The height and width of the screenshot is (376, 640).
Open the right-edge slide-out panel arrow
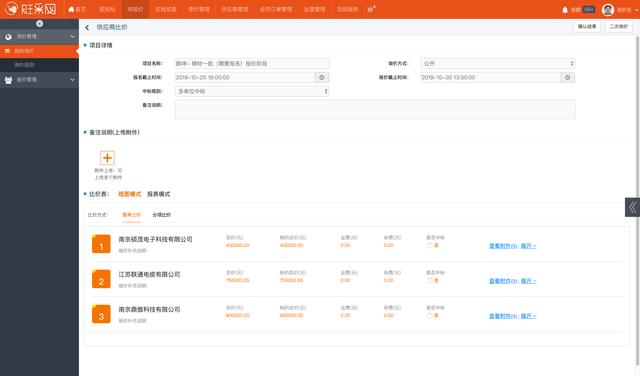(x=632, y=207)
